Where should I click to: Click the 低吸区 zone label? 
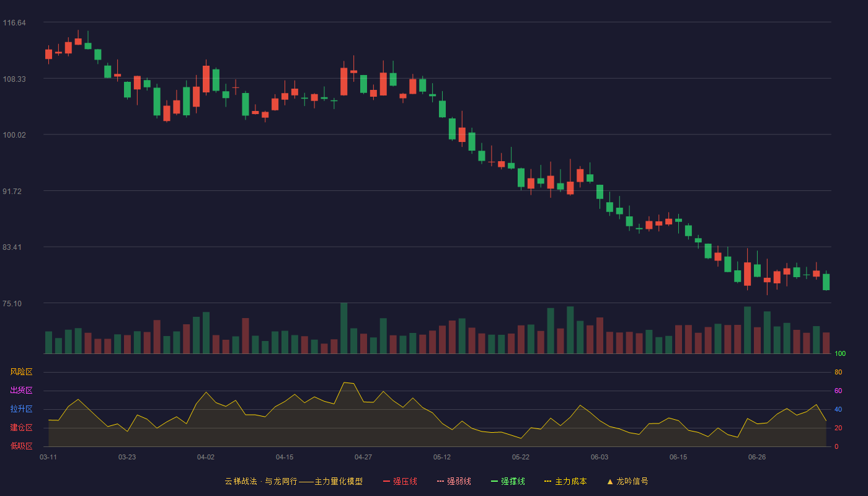point(21,446)
